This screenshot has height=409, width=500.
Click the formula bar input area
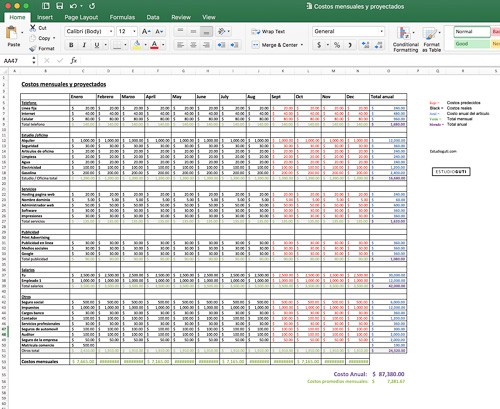pos(290,60)
